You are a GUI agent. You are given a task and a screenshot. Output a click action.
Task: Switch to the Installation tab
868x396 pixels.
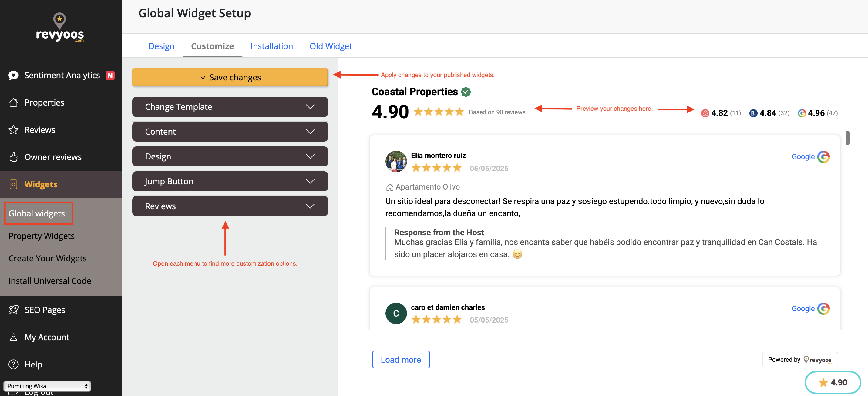pyautogui.click(x=271, y=46)
